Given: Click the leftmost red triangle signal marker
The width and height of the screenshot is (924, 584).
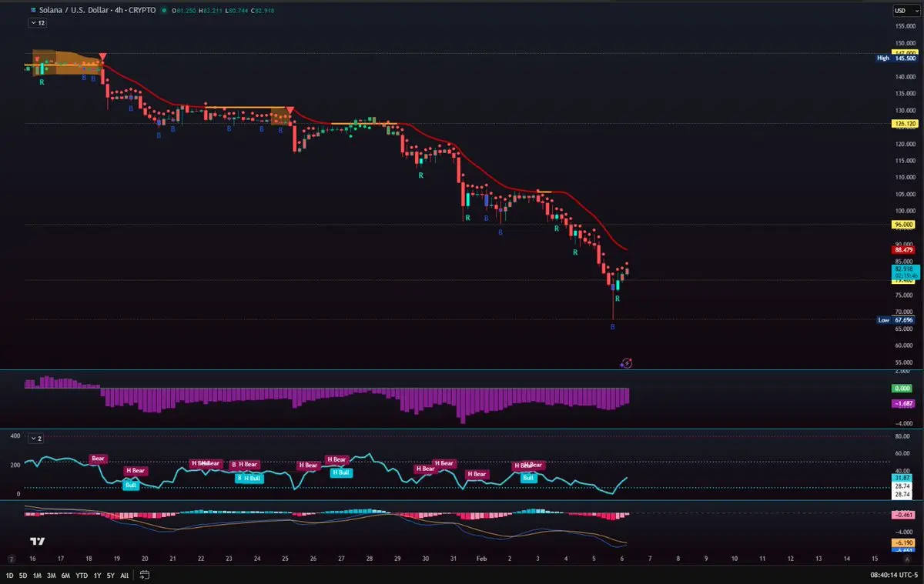Looking at the screenshot, I should (102, 58).
